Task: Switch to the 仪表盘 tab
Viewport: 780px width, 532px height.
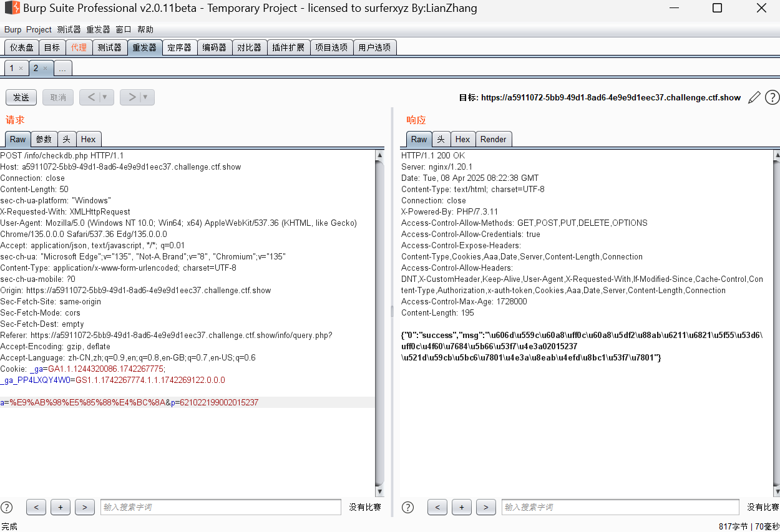Action: pos(22,47)
